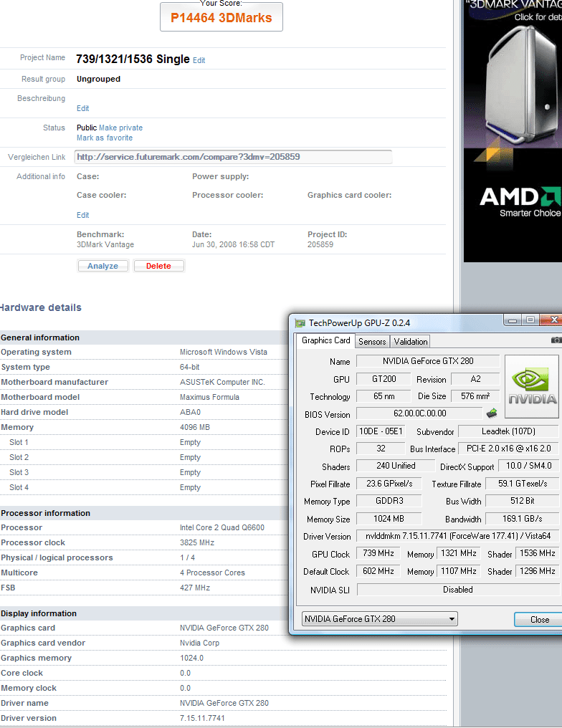The height and width of the screenshot is (728, 562).
Task: Click the AMD Smarter Choice advertisement
Action: click(513, 131)
